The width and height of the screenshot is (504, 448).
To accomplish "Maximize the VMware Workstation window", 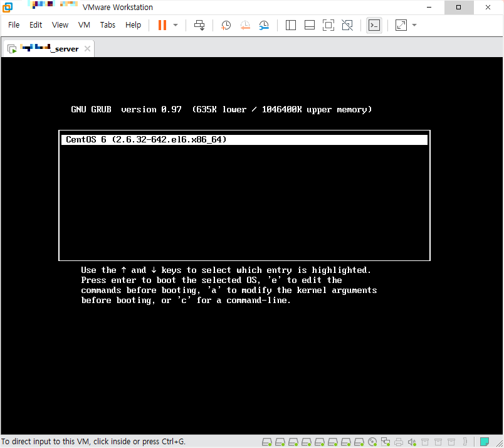I will 459,7.
